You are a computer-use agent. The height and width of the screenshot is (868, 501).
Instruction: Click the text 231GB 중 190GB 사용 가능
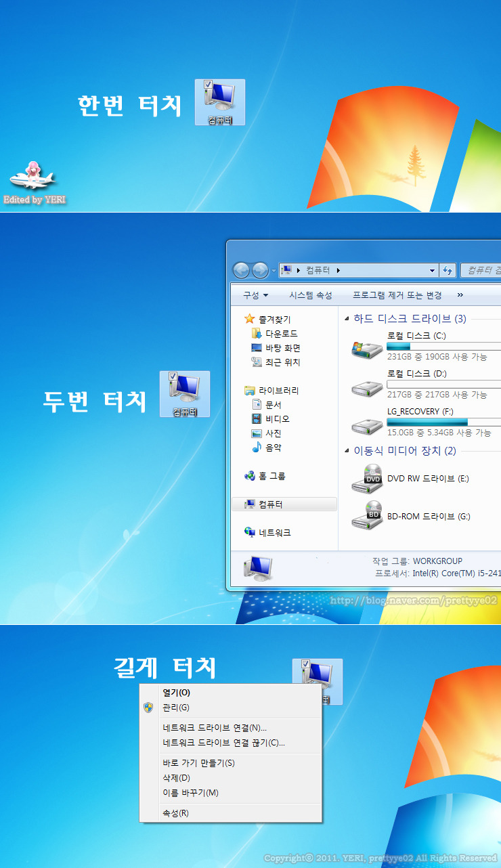(x=437, y=356)
